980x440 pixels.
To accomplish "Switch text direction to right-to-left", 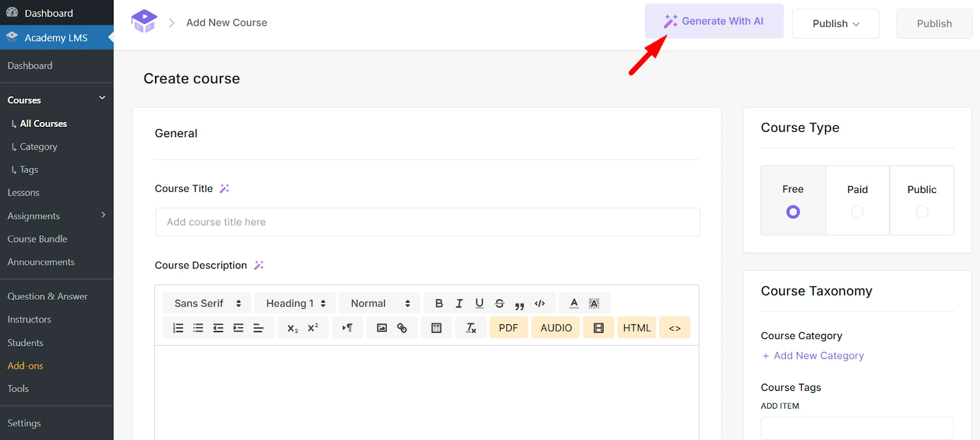I will pos(347,328).
